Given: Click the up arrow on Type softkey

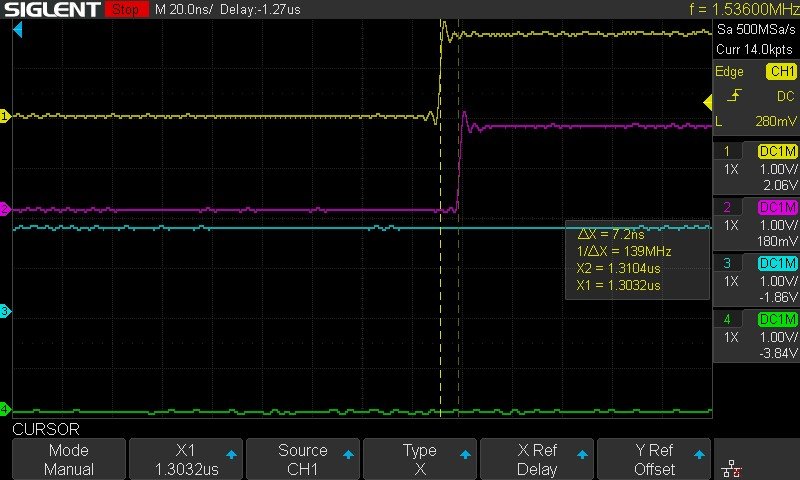Looking at the screenshot, I should 465,454.
